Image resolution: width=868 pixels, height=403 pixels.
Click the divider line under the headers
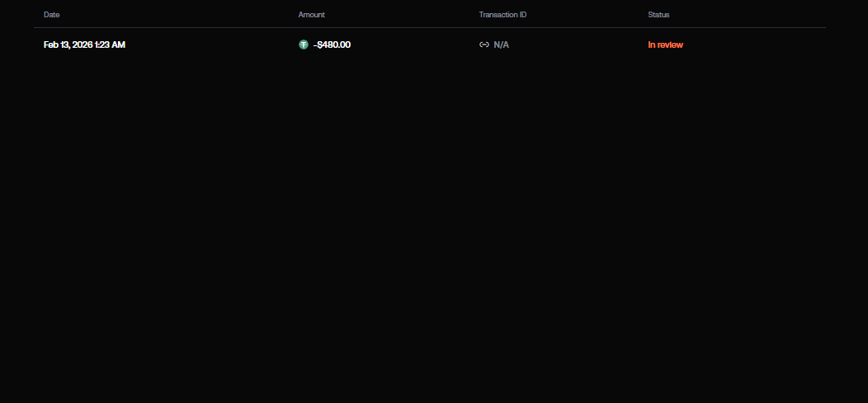(x=429, y=27)
